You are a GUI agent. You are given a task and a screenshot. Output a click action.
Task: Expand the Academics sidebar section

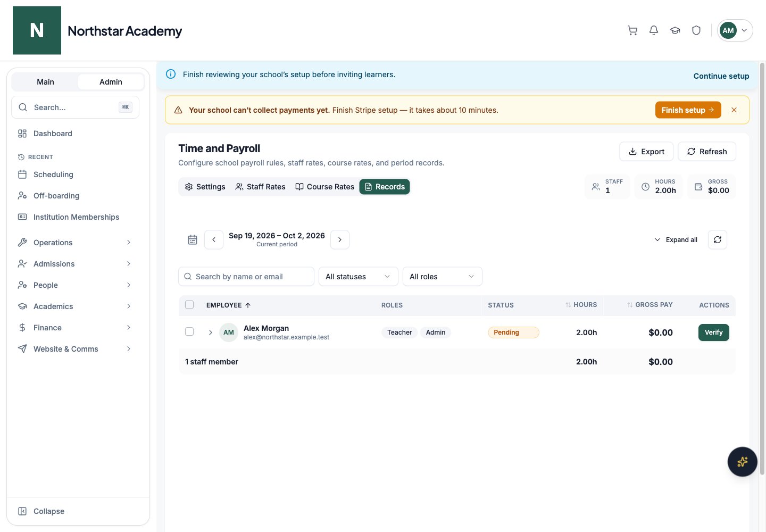tap(76, 306)
